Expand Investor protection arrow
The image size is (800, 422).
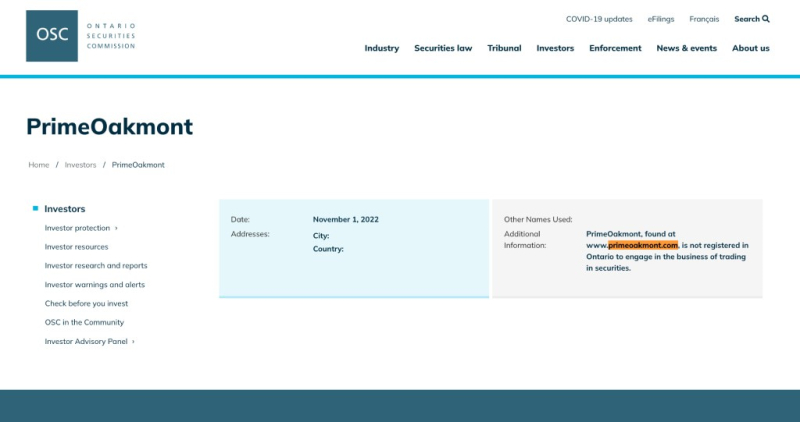116,228
